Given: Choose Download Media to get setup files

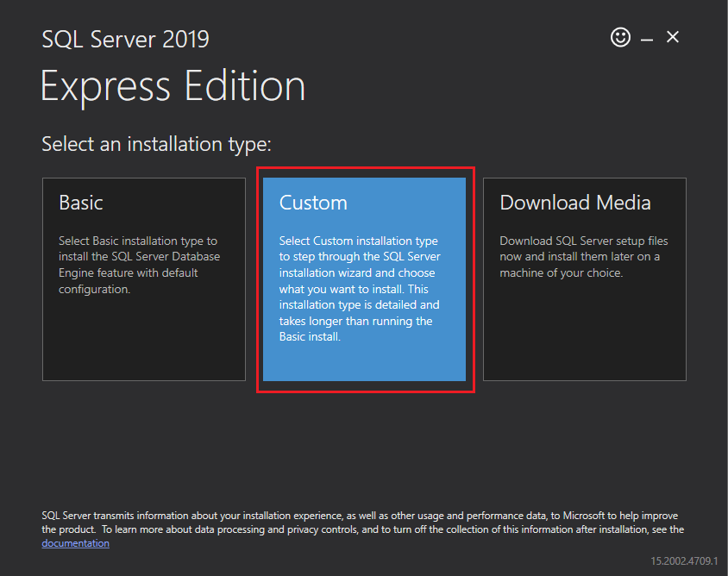Looking at the screenshot, I should pos(584,276).
